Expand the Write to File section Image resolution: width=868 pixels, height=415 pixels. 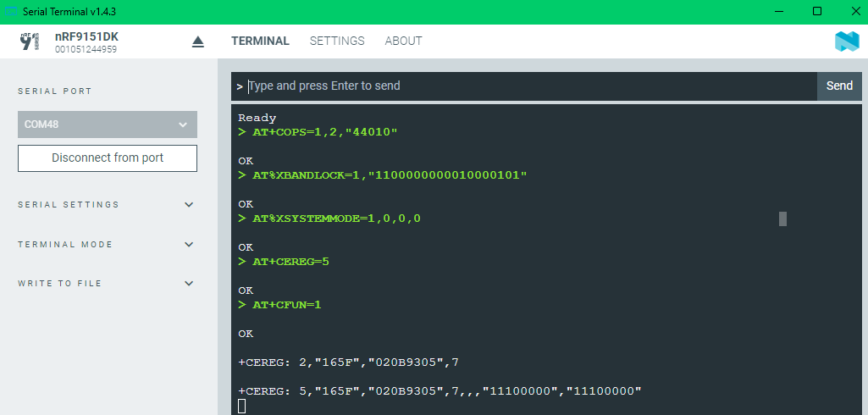(x=107, y=284)
